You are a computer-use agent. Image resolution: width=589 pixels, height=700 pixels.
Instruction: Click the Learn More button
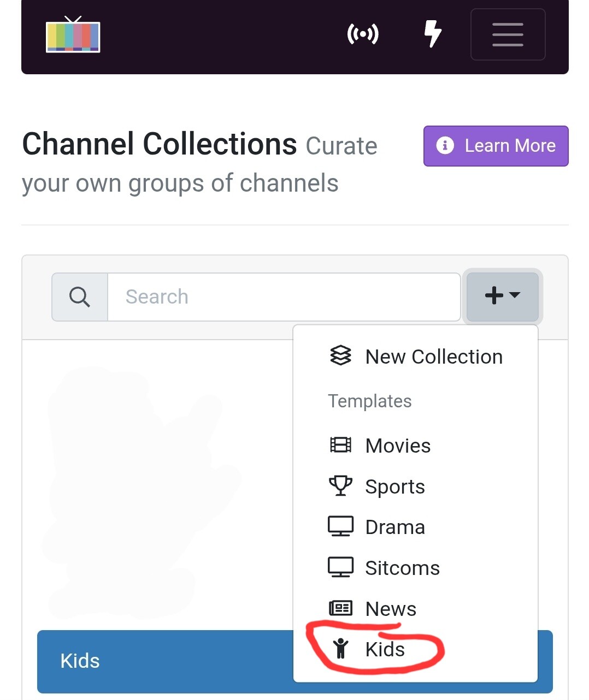pos(496,146)
